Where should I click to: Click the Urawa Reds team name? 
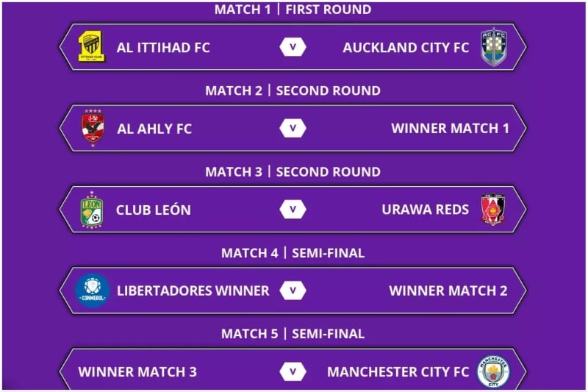click(426, 210)
